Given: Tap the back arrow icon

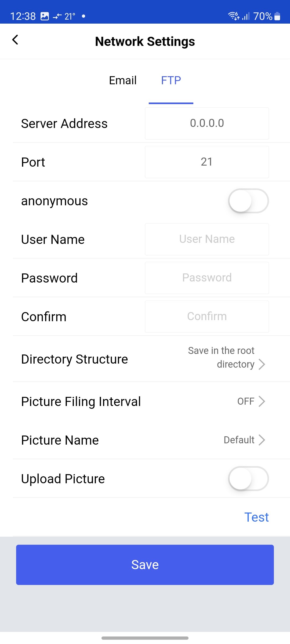Looking at the screenshot, I should tap(15, 40).
